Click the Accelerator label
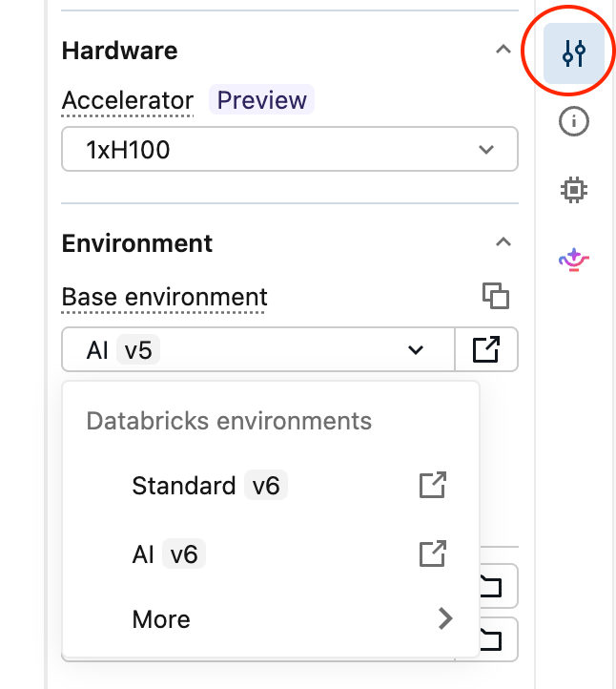 [x=128, y=100]
